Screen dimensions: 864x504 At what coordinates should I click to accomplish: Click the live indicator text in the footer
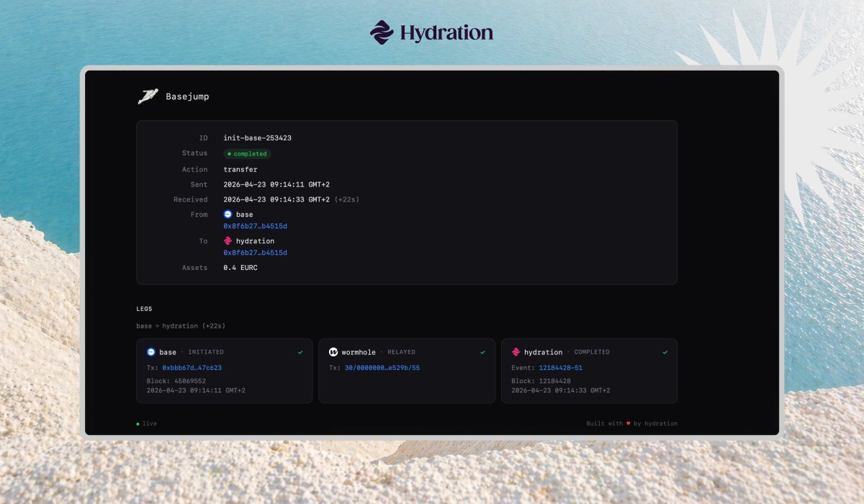150,424
